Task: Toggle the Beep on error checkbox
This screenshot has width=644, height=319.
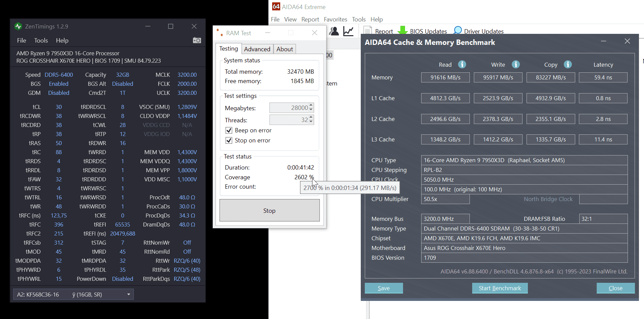Action: 229,130
